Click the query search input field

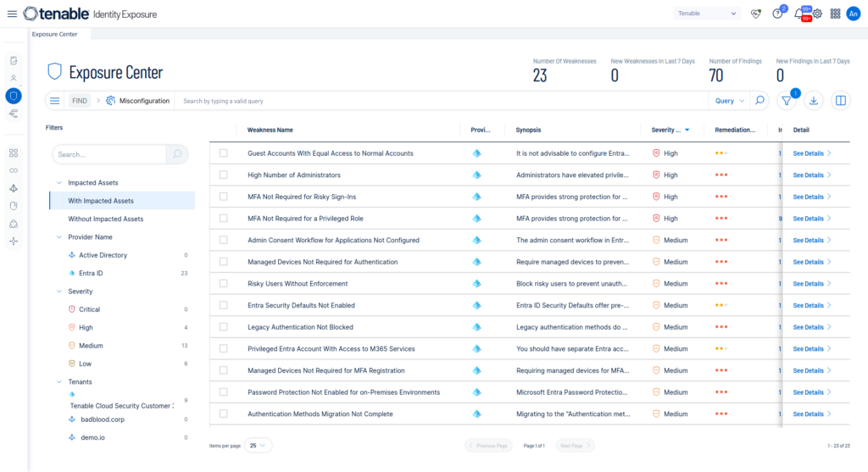442,101
